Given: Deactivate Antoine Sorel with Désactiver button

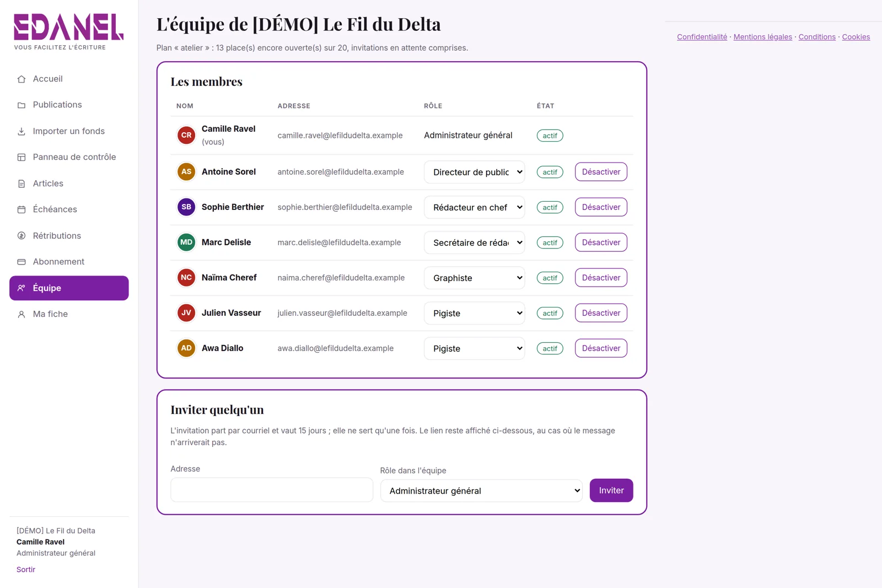Looking at the screenshot, I should pyautogui.click(x=601, y=172).
